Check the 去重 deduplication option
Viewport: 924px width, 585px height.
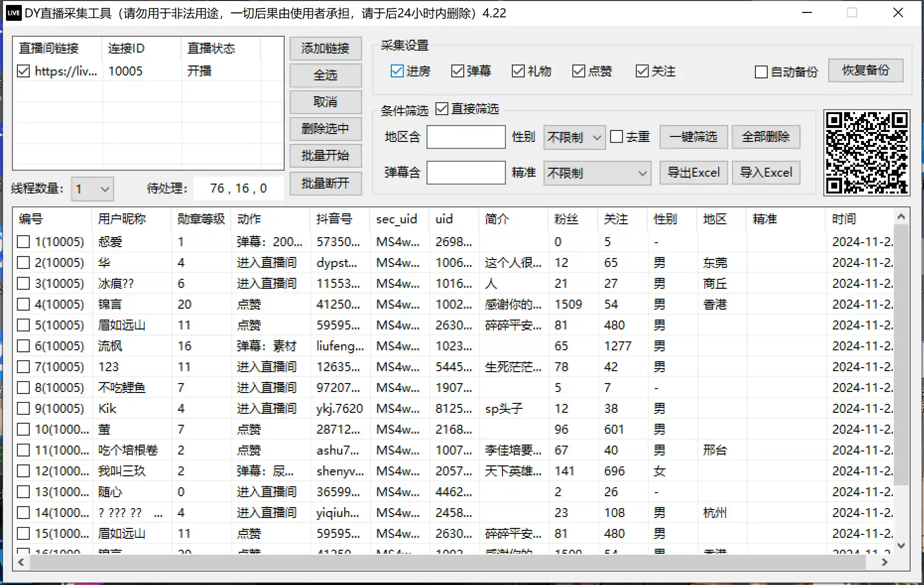coord(616,135)
